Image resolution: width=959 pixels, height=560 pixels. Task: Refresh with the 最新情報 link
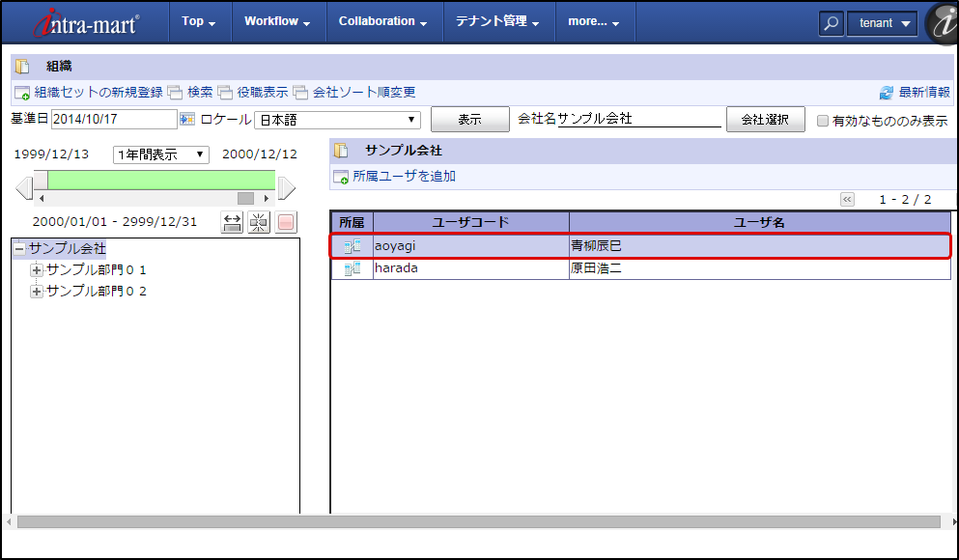pyautogui.click(x=915, y=93)
